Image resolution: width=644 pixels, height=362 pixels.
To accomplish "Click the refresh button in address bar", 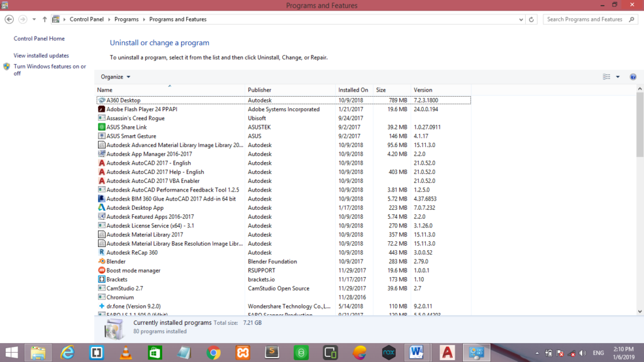I will (531, 19).
